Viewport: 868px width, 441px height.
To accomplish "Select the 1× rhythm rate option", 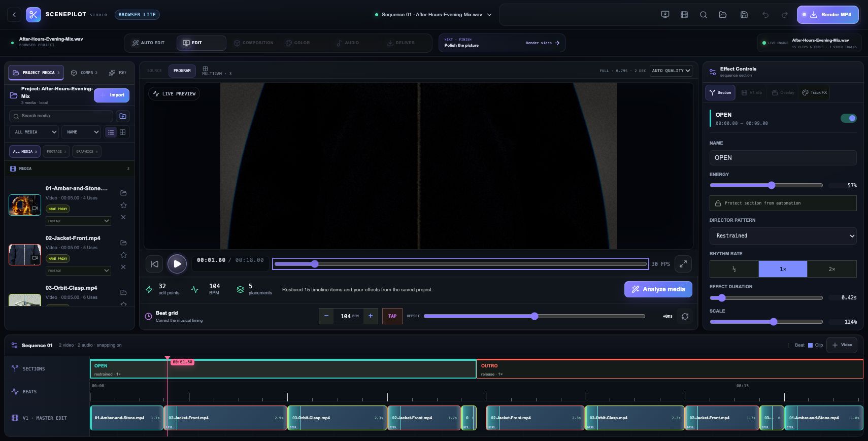I will [x=783, y=269].
